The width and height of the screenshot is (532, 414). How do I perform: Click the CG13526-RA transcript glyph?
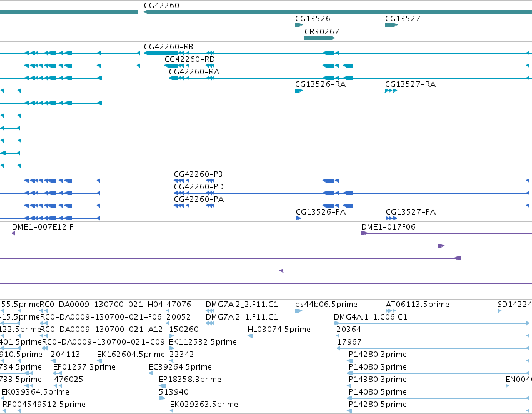[299, 91]
